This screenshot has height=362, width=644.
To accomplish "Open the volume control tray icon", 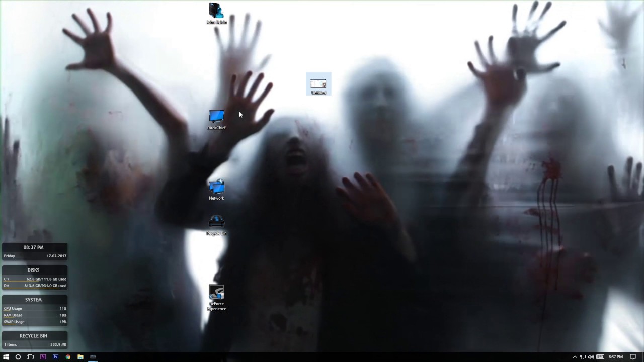I will [x=591, y=357].
